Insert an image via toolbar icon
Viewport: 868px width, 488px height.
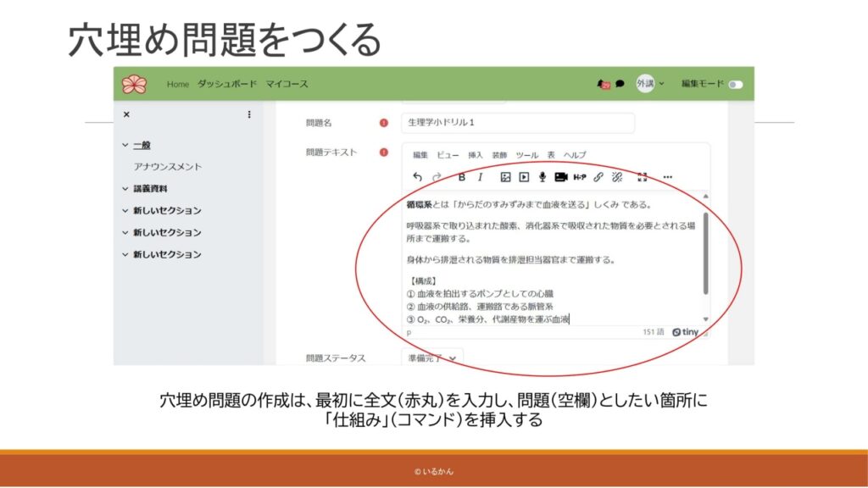click(505, 177)
